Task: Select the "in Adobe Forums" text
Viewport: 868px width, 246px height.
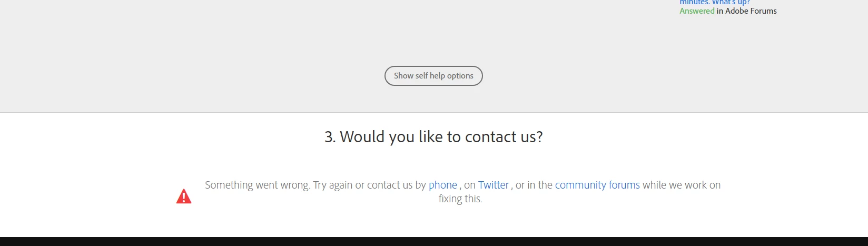Action: pyautogui.click(x=747, y=11)
